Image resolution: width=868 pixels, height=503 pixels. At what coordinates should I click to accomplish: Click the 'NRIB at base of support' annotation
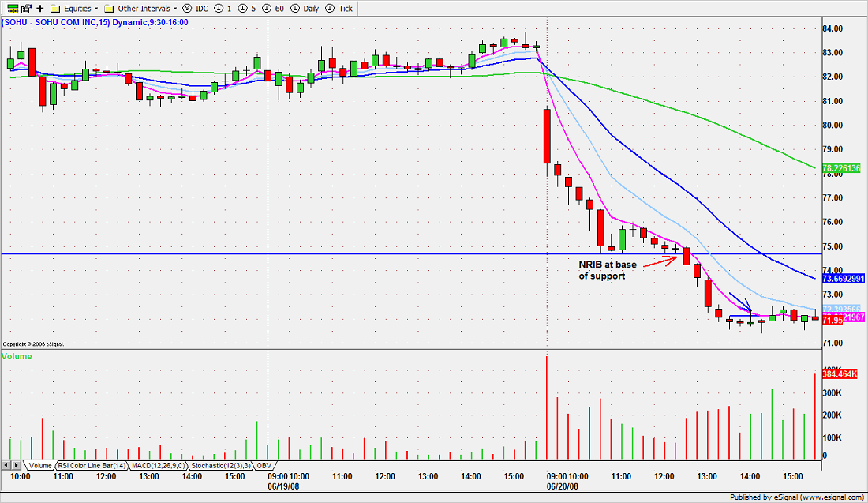point(608,270)
